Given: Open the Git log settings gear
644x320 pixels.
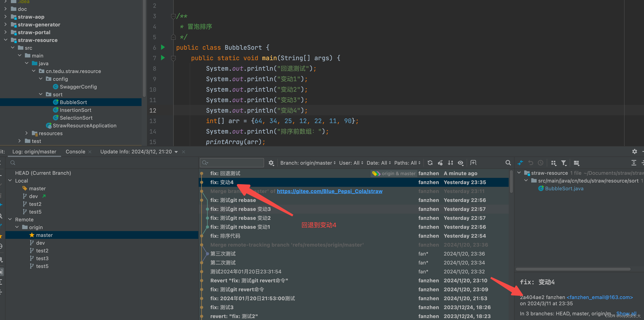Looking at the screenshot, I should 271,163.
